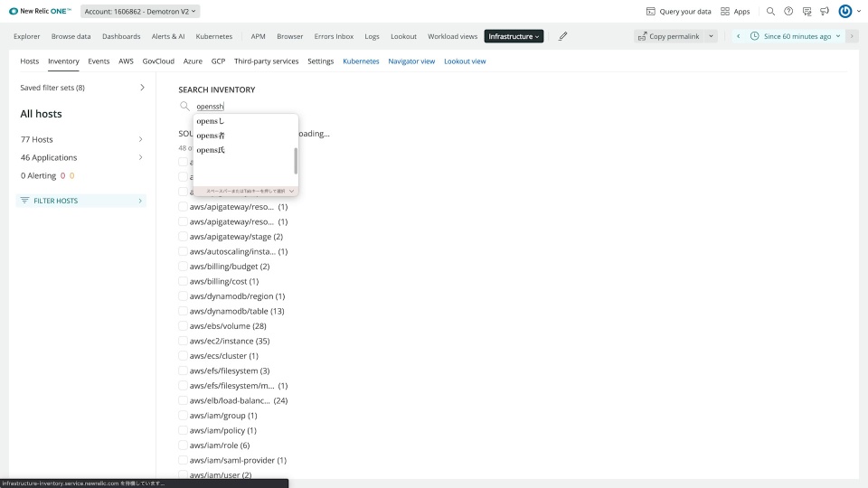Open APM in top navigation
Image resolution: width=868 pixels, height=488 pixels.
click(x=258, y=36)
